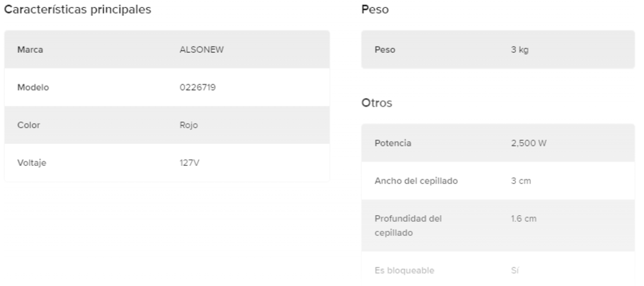Click the 3 cm width value
This screenshot has height=286, width=644.
[x=521, y=181]
